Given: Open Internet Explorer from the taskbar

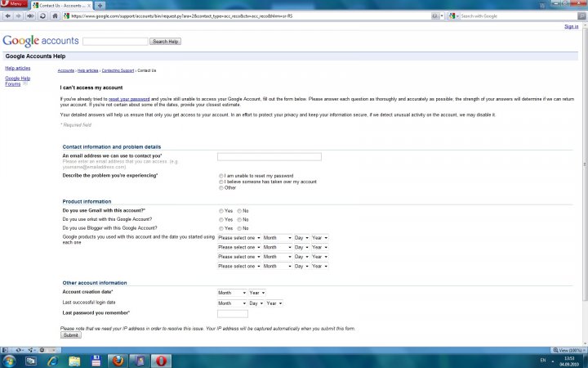Looking at the screenshot, I should tap(52, 361).
